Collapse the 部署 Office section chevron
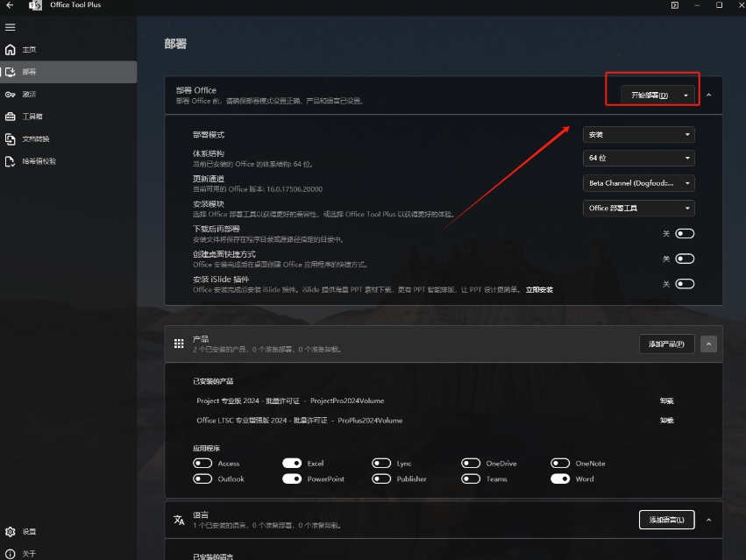746x560 pixels. point(709,96)
